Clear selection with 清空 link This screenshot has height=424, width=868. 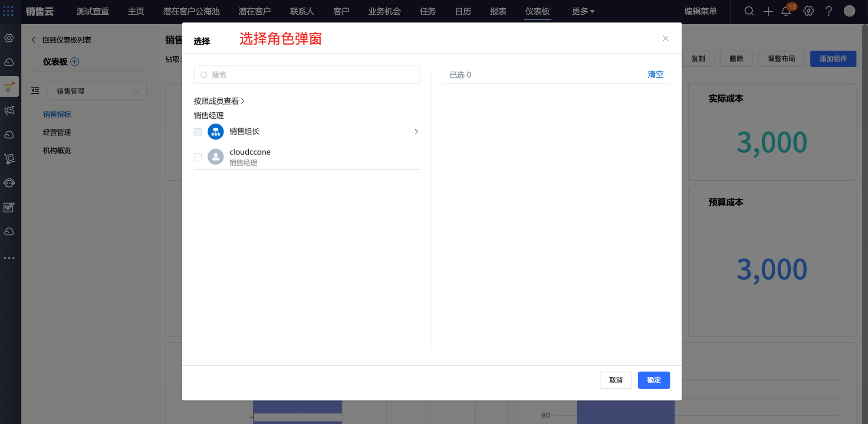point(655,75)
